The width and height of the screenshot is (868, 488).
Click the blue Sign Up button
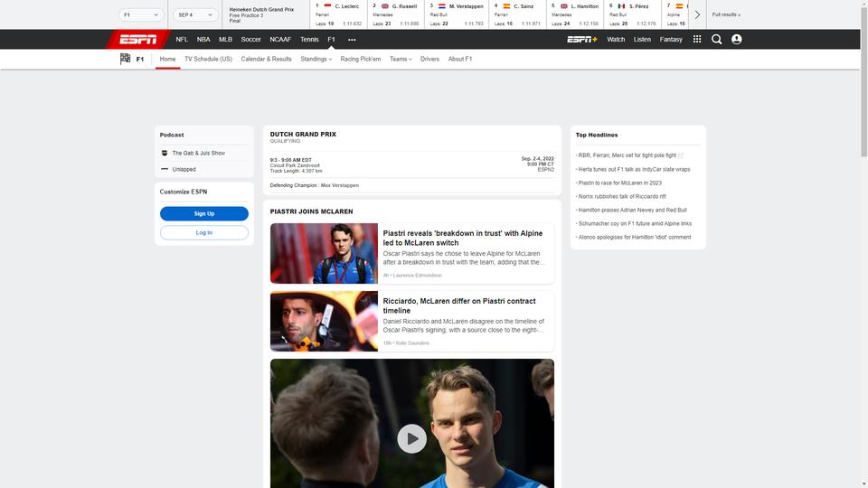[x=204, y=213]
